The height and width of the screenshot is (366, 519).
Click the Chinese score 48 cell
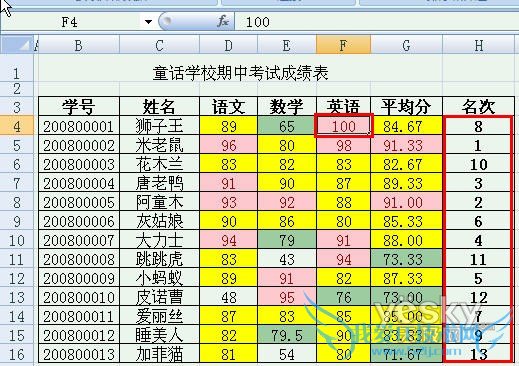click(x=228, y=297)
